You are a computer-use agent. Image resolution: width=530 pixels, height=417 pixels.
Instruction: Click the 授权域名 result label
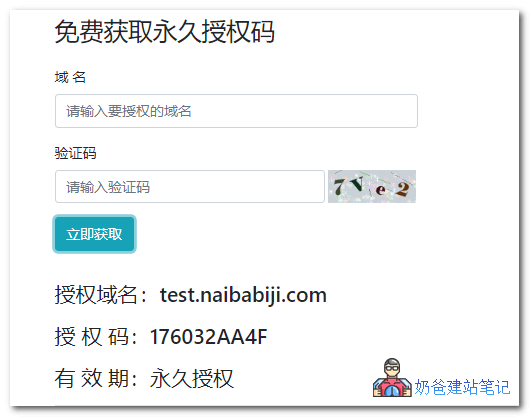[96, 295]
